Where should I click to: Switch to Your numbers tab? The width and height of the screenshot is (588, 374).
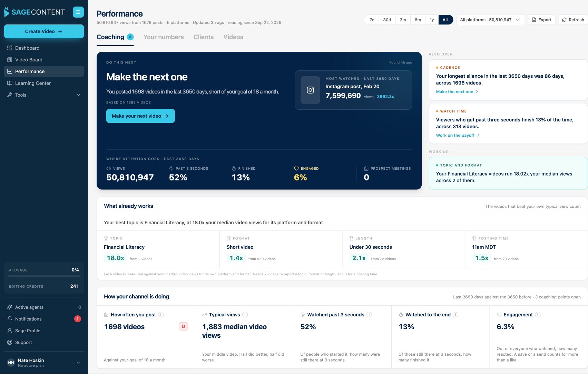164,37
